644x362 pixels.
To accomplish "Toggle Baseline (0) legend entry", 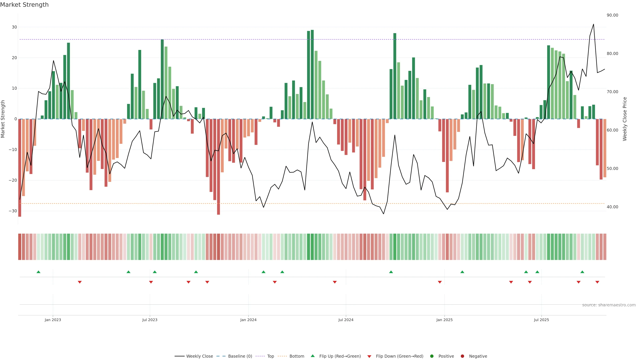I will click(x=240, y=356).
